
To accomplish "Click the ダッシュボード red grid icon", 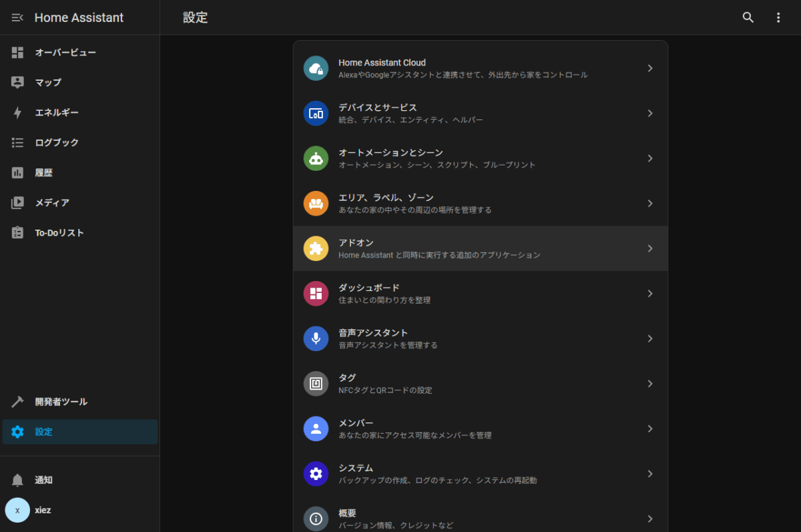I will tap(316, 294).
